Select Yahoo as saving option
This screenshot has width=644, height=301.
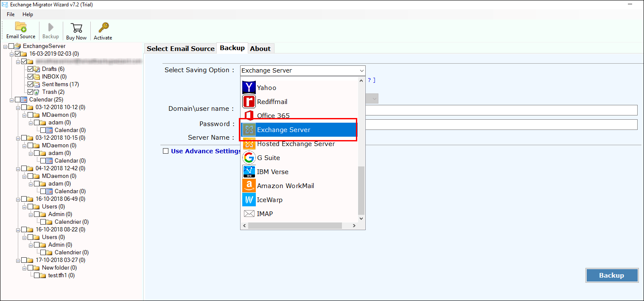point(267,87)
